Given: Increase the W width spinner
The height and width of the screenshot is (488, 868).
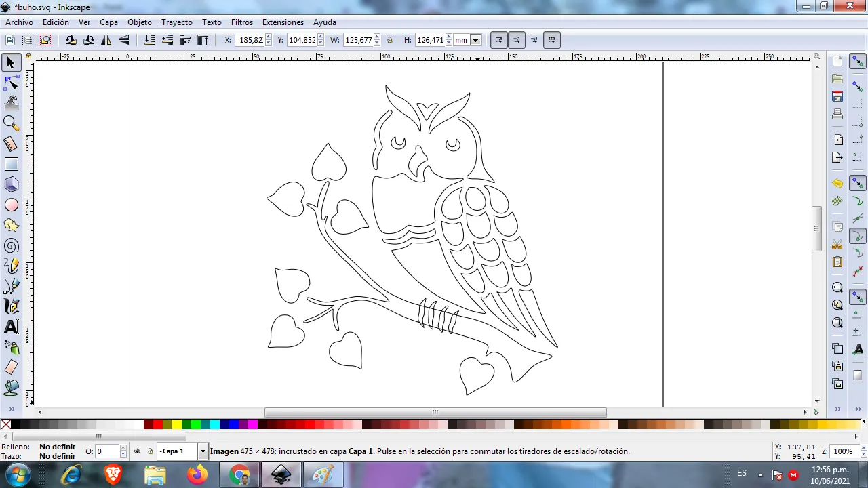Looking at the screenshot, I should [377, 37].
